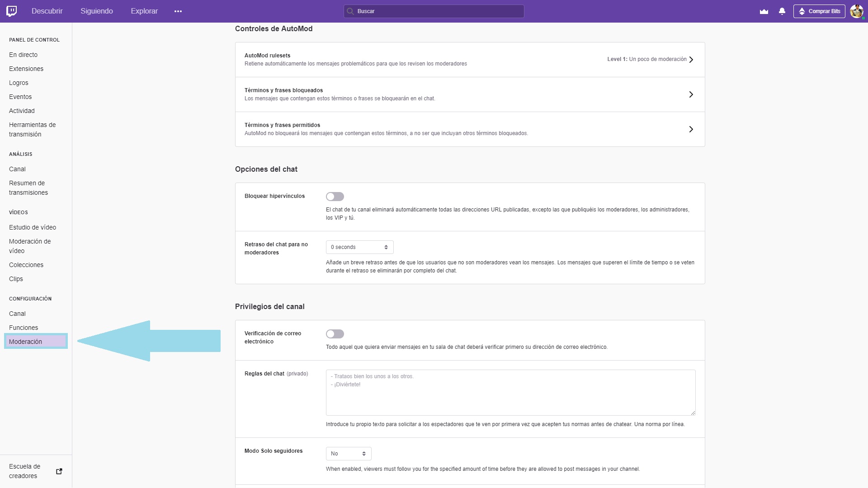Open Escuela de creadores link
This screenshot has height=488, width=868.
click(25, 471)
